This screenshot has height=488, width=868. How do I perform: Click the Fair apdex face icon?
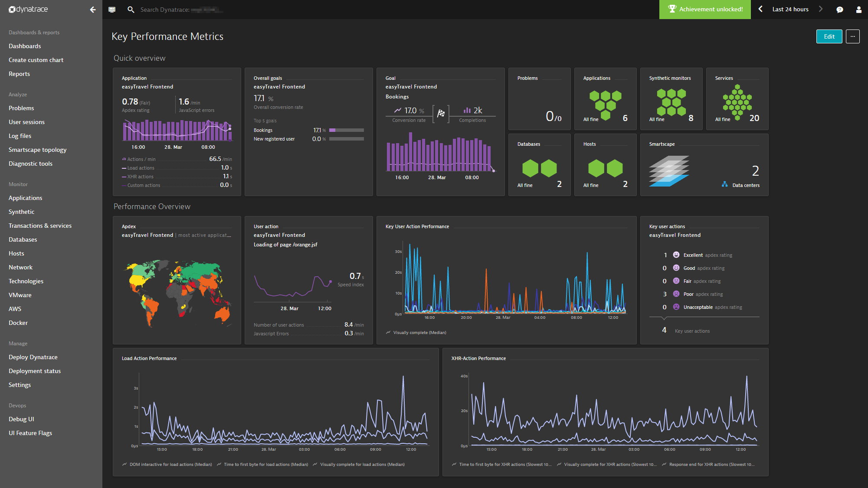coord(676,281)
